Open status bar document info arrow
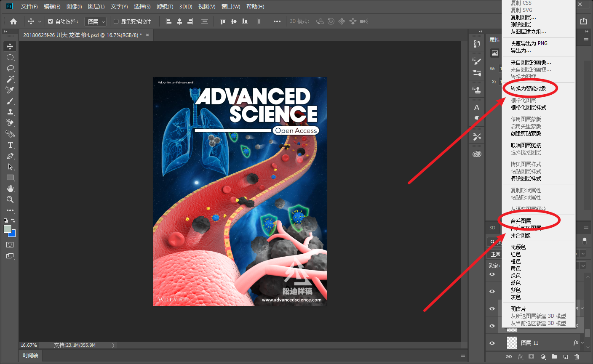593x364 pixels. click(x=113, y=345)
